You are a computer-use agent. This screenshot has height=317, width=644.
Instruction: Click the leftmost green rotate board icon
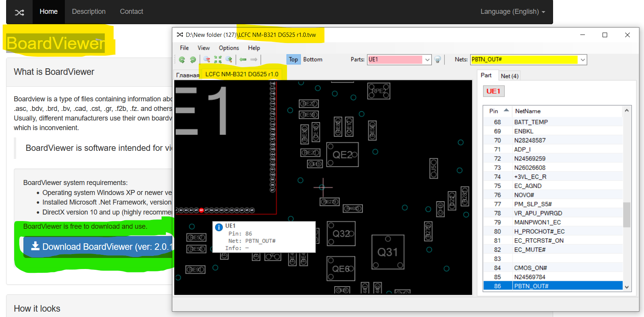point(182,59)
